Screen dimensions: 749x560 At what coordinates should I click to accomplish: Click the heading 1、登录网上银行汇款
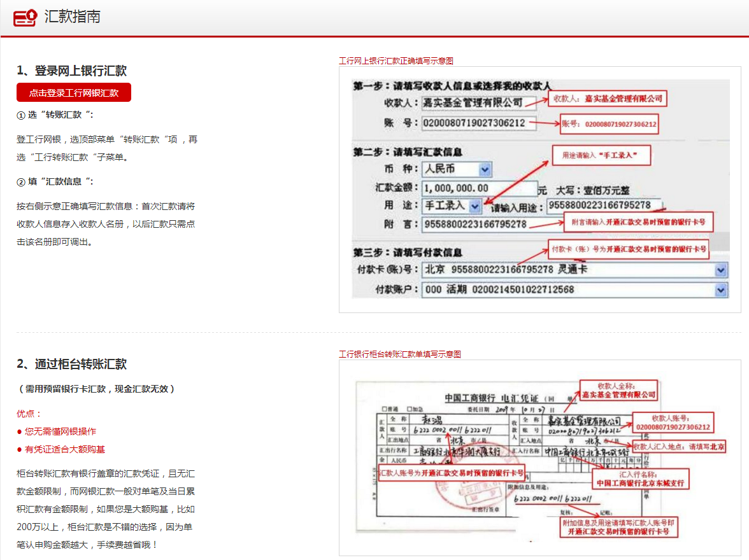[x=71, y=71]
